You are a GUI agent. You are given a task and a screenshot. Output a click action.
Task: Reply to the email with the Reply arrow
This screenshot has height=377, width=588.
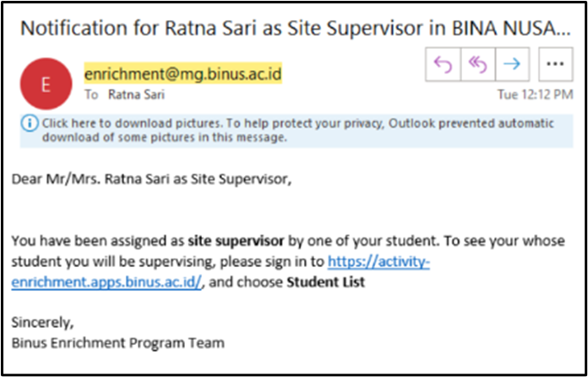pyautogui.click(x=443, y=64)
